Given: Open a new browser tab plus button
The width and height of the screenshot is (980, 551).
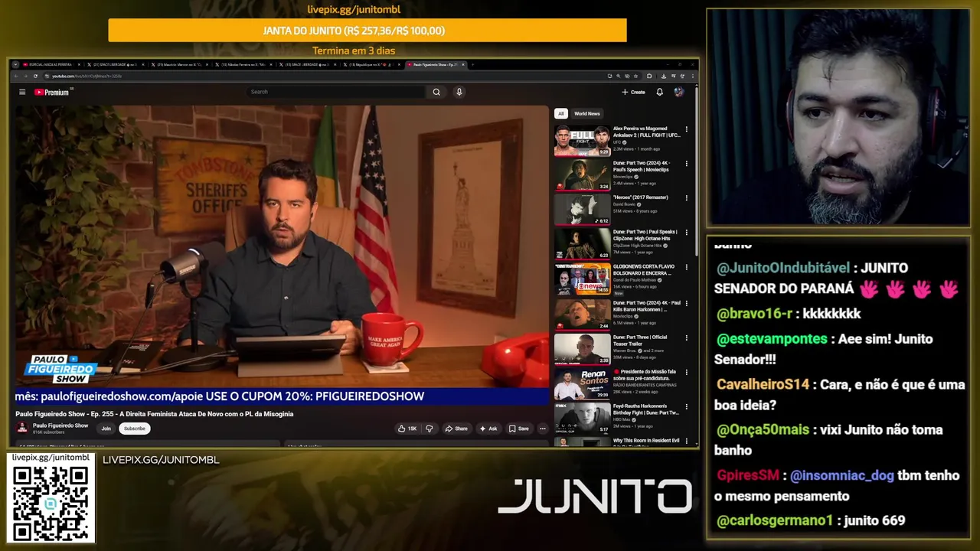Looking at the screenshot, I should tap(473, 64).
